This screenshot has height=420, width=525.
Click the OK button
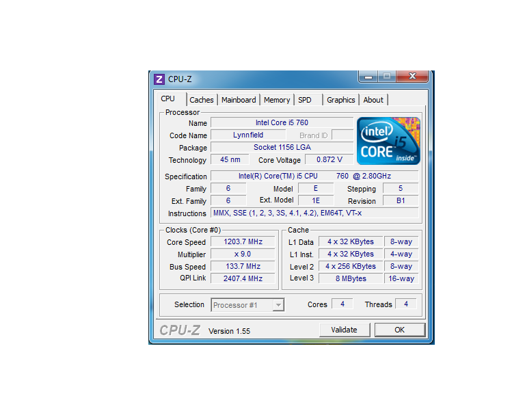[x=400, y=330]
